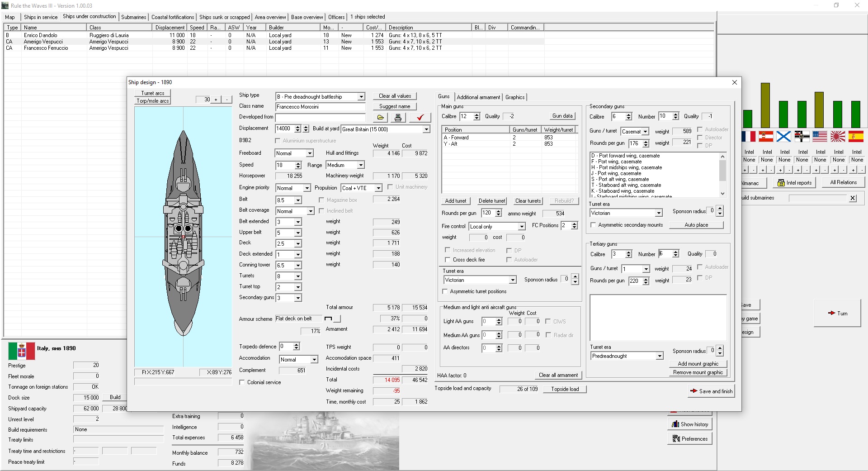Click the Suggest name button
The width and height of the screenshot is (868, 471).
pyautogui.click(x=395, y=106)
